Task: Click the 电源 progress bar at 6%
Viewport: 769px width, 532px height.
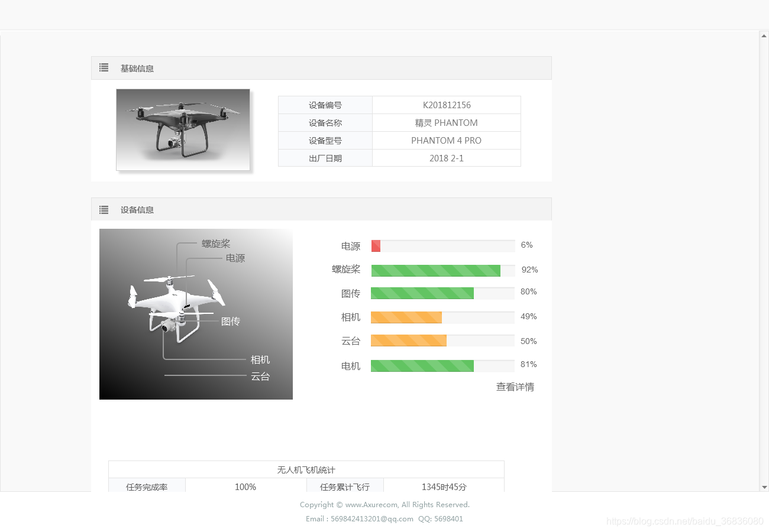Action: [x=442, y=246]
